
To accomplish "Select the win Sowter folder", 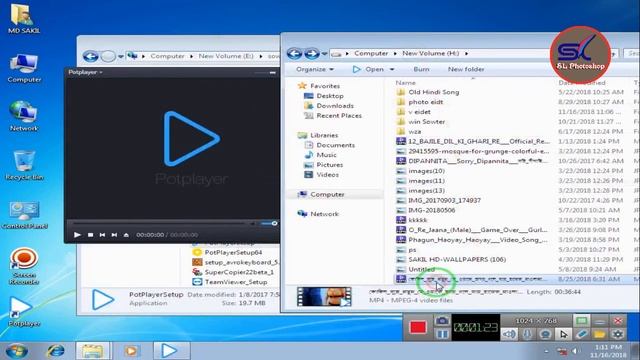I will [x=427, y=122].
